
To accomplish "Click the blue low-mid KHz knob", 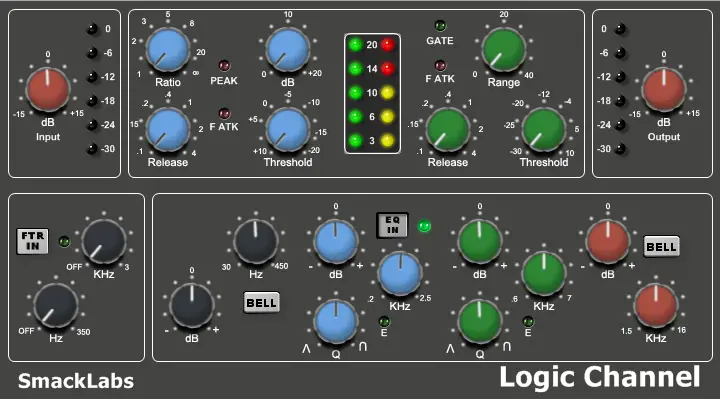I will 399,274.
